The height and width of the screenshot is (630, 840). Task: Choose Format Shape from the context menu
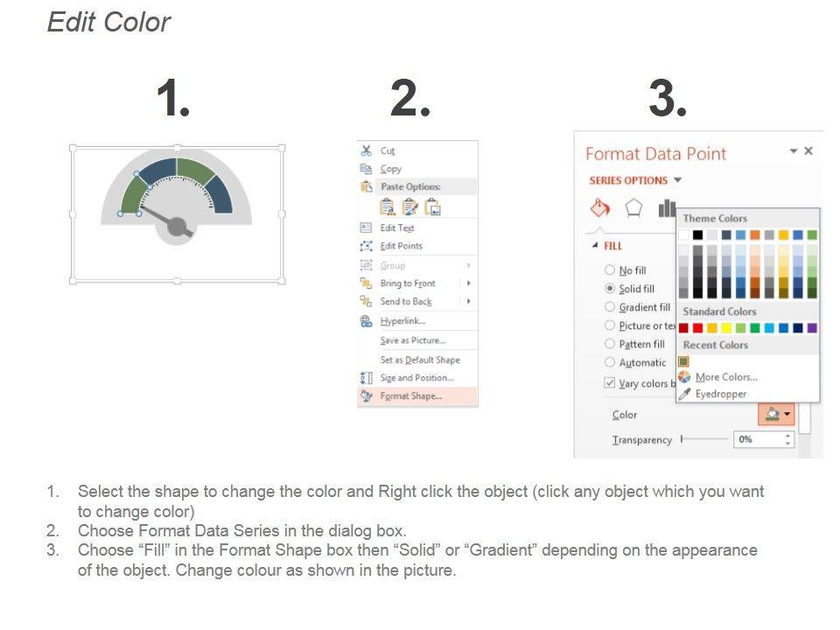pyautogui.click(x=410, y=396)
